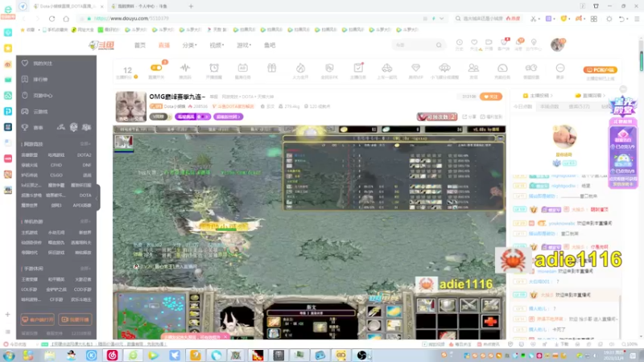Expand the 游戏 nav dropdown
Viewport: 644px width, 362px height.
(244, 45)
